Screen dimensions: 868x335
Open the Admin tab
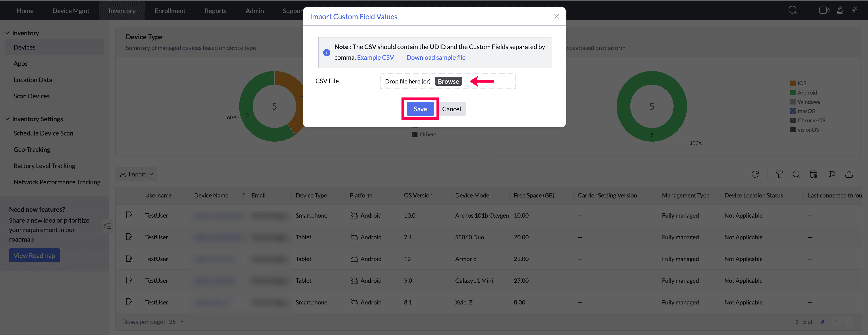click(x=254, y=10)
